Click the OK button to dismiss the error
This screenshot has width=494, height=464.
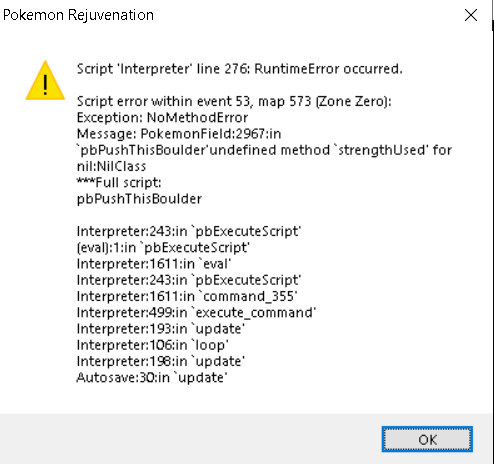[x=427, y=439]
